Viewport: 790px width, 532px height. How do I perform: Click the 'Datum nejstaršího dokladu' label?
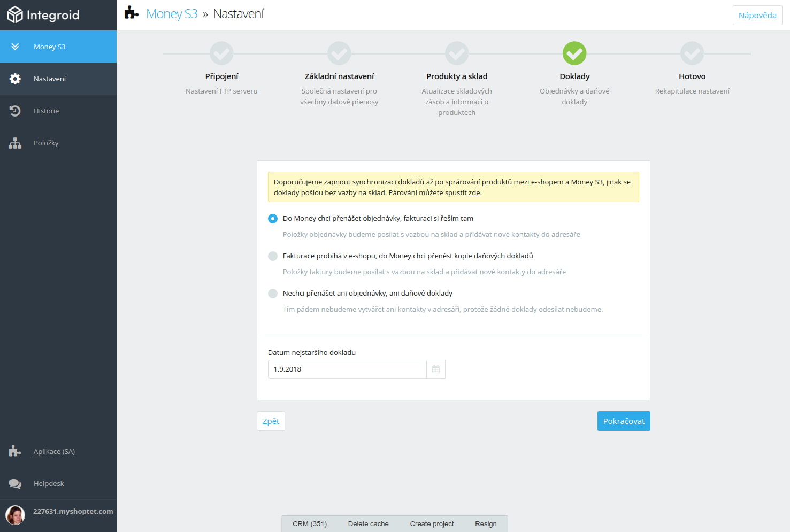point(312,353)
